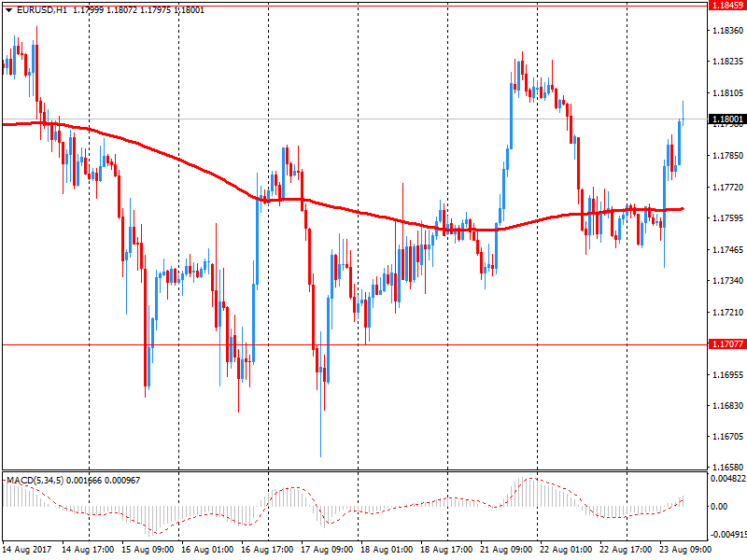This screenshot has height=560, width=747.
Task: Click the MACD value 0.001666 in indicator label
Action: (x=84, y=481)
